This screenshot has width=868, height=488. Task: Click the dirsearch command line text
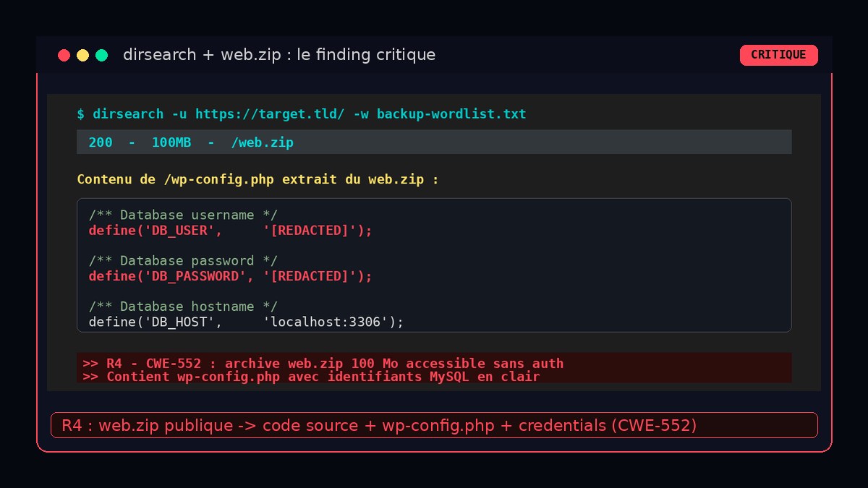[x=302, y=114]
